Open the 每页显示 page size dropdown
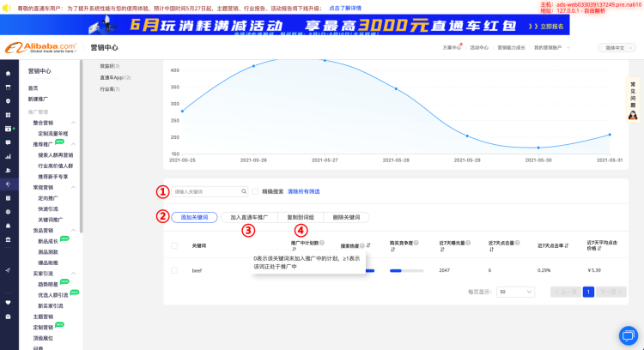The height and width of the screenshot is (350, 644). tap(513, 292)
